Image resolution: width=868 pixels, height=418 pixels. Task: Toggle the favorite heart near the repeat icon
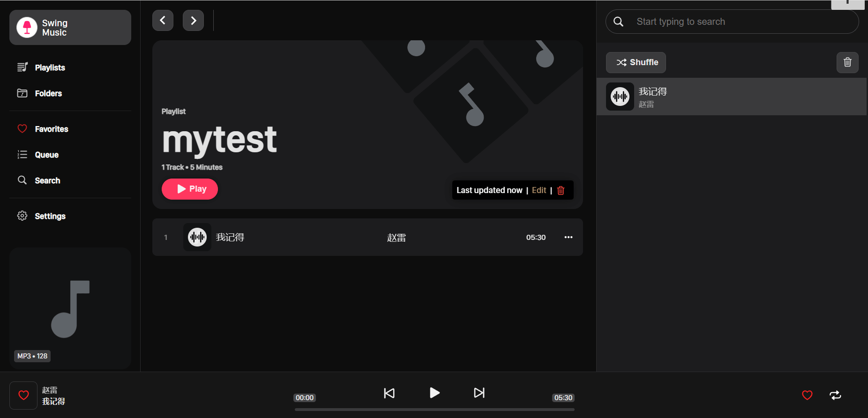[807, 396]
